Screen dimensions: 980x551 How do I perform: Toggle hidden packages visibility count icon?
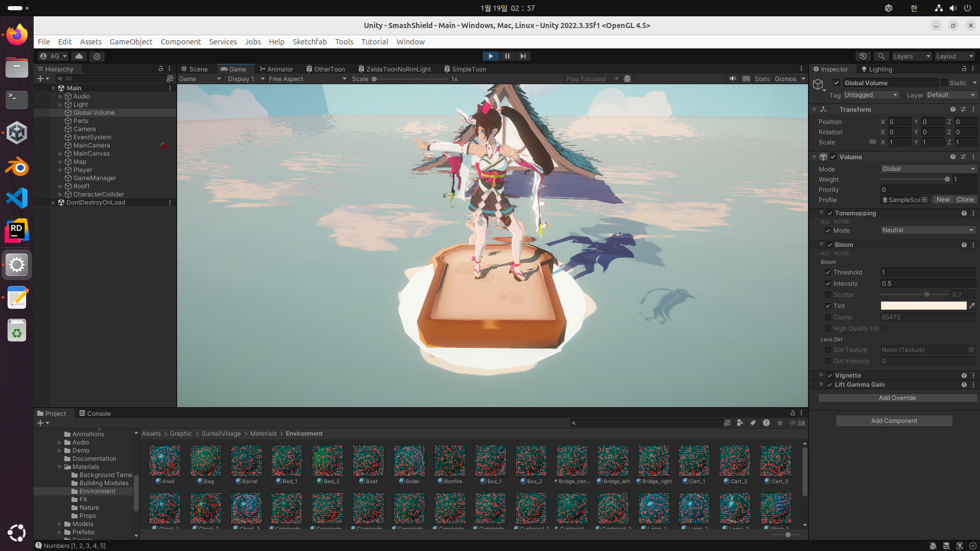pyautogui.click(x=797, y=423)
